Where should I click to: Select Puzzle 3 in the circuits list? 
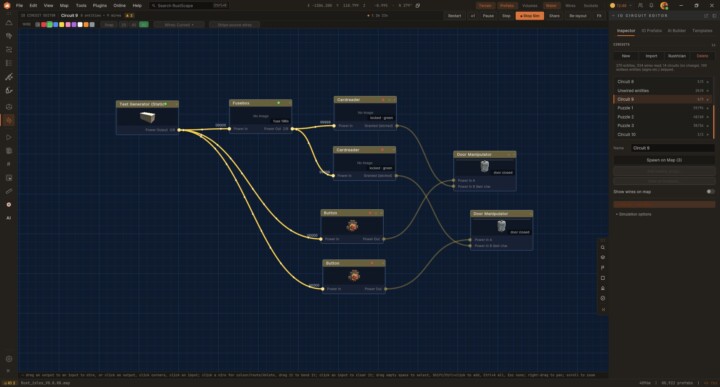(664, 125)
